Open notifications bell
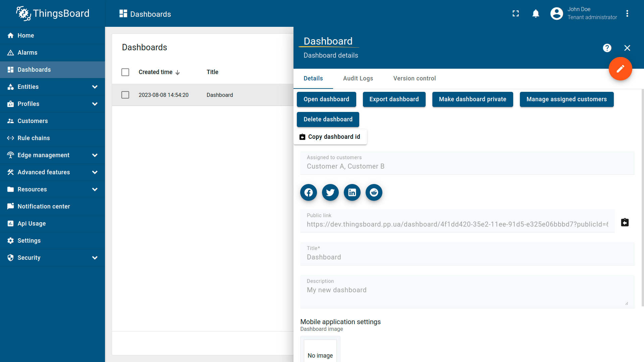 pyautogui.click(x=536, y=13)
